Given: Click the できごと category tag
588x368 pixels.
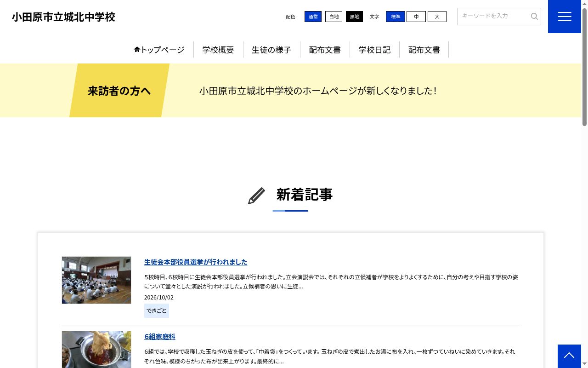Looking at the screenshot, I should click(157, 310).
